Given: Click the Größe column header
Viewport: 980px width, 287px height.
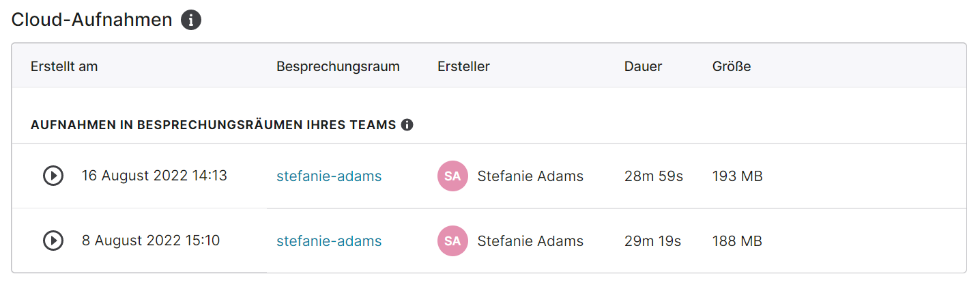Looking at the screenshot, I should (x=732, y=66).
